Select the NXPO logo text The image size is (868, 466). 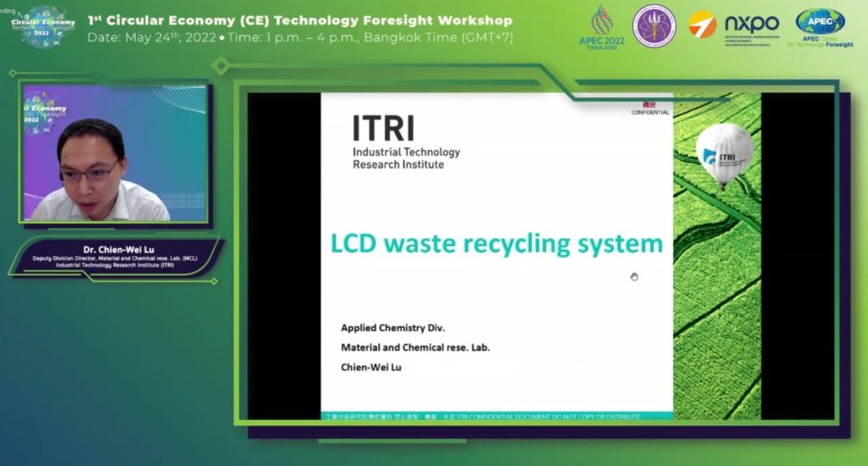tap(751, 24)
